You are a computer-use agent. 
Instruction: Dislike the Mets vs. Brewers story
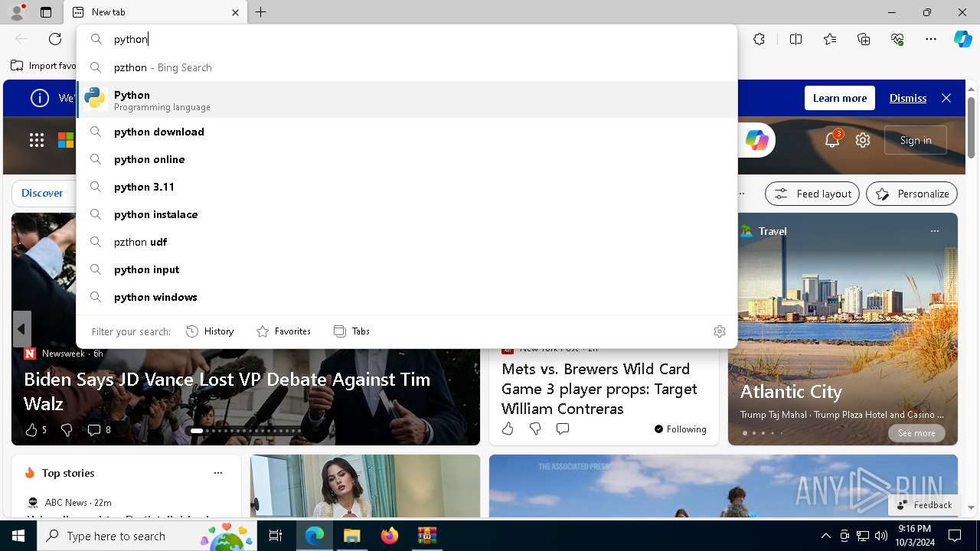pos(535,429)
